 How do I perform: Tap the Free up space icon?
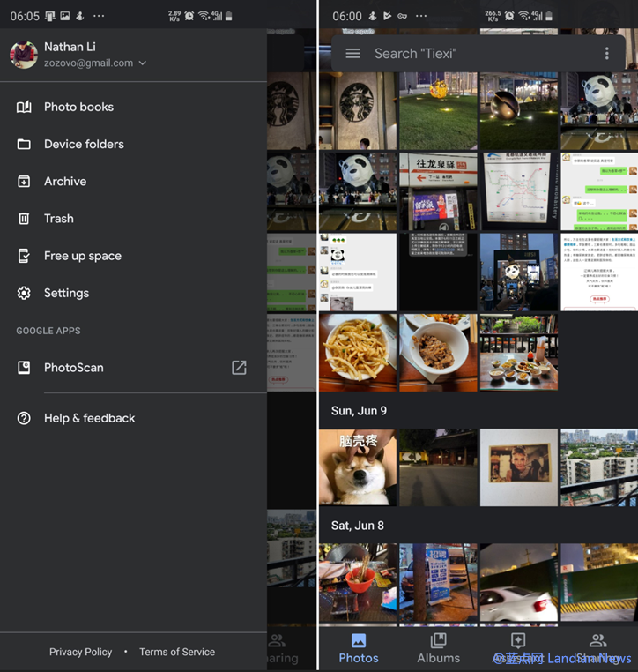pyautogui.click(x=24, y=256)
